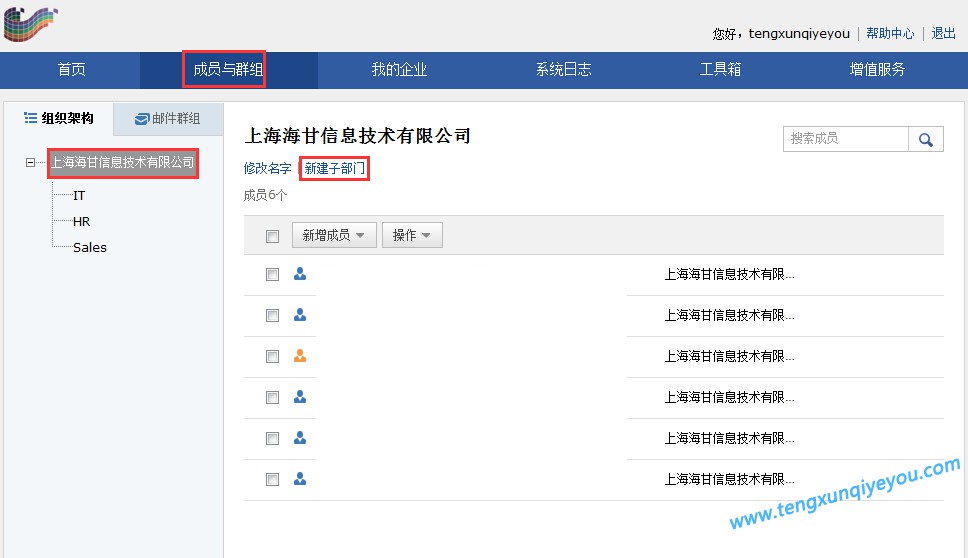The height and width of the screenshot is (558, 968).
Task: Open the 新增成员 dropdown
Action: [x=334, y=235]
